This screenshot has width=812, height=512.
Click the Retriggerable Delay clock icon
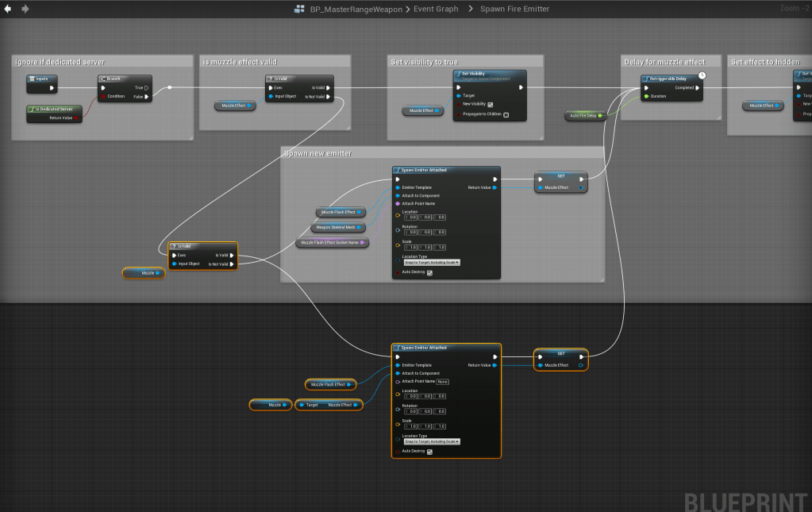coord(702,75)
